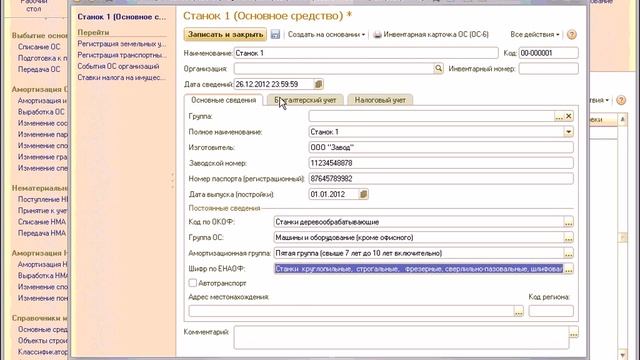Open Ставки налога на имущество link
Screen dimensions: 640x360
point(122,78)
